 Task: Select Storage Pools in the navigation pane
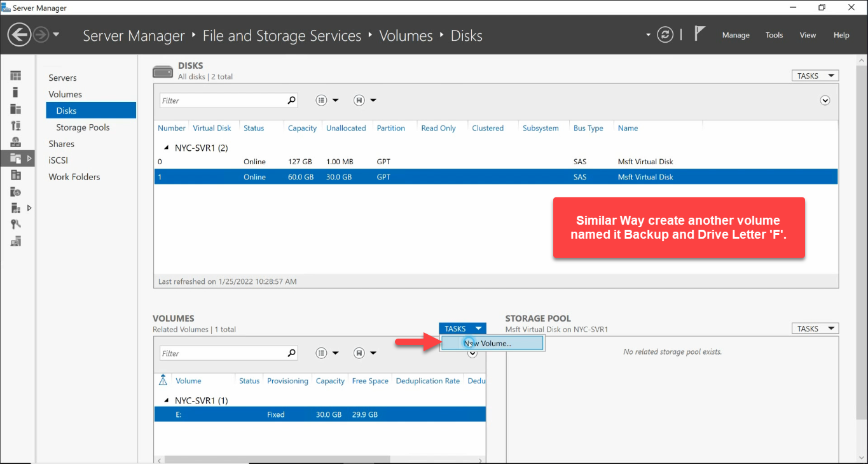(x=83, y=127)
